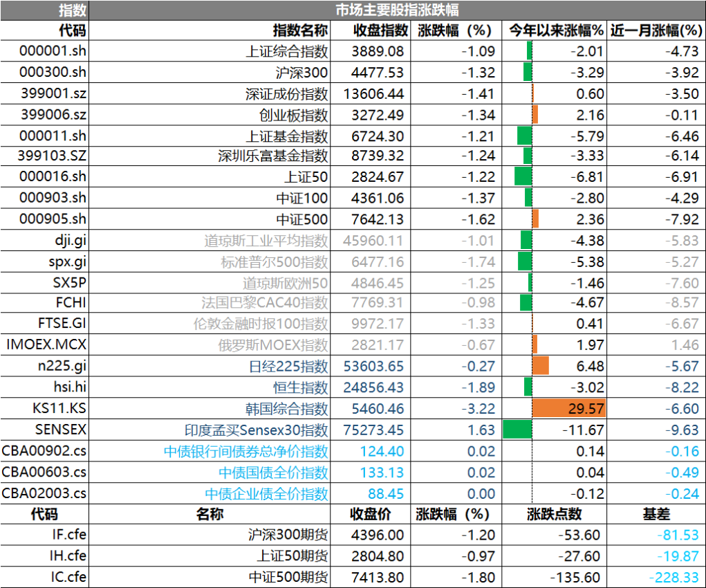Screen dimensions: 706x588
Task: Select the -228.33 basis value cell
Action: 674,578
